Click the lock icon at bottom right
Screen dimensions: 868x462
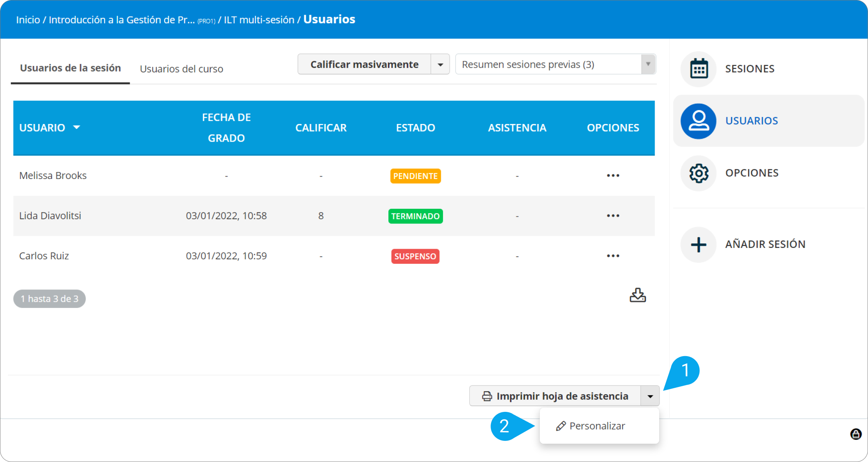[x=856, y=434]
